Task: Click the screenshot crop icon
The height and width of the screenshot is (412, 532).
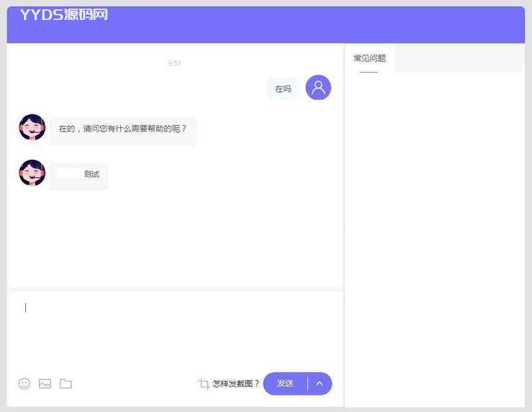Action: point(204,383)
